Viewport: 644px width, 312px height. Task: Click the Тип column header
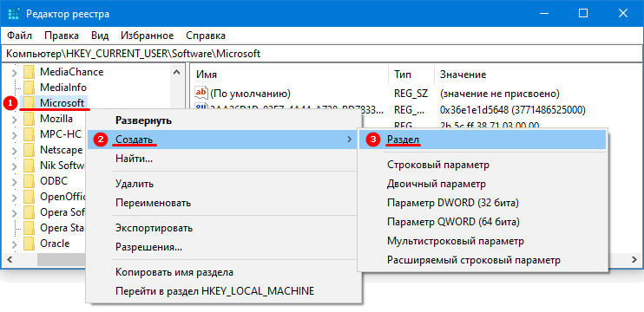pos(411,75)
